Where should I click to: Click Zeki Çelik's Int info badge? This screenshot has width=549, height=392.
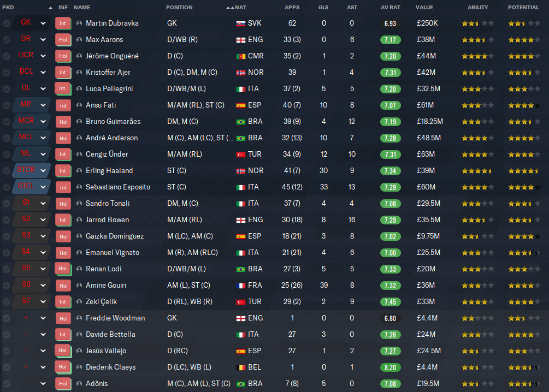click(63, 302)
